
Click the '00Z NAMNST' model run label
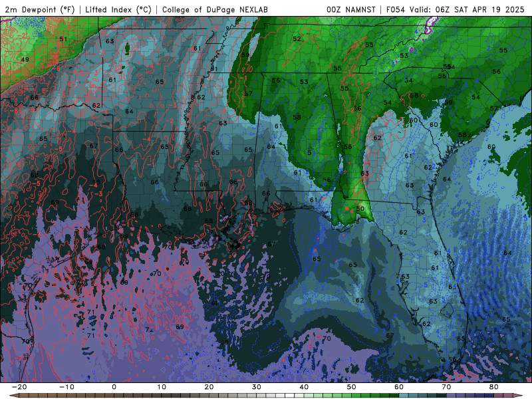tap(351, 9)
